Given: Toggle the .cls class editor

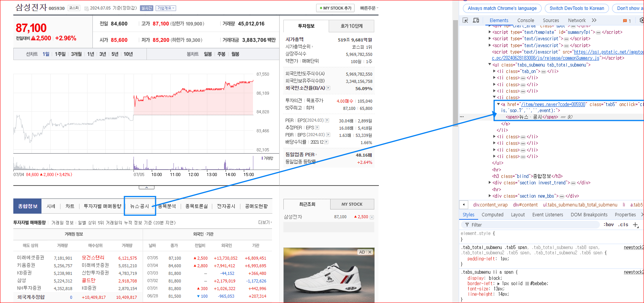Looking at the screenshot, I should [x=623, y=225].
